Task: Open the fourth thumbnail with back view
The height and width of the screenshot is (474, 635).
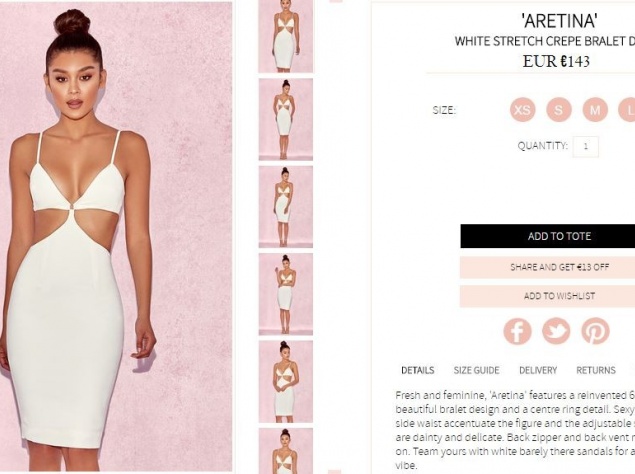Action: [x=286, y=294]
